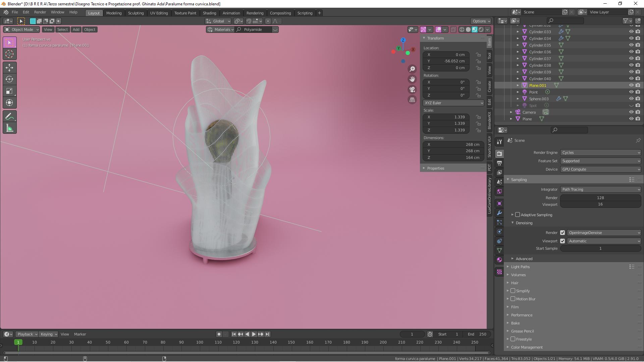Open the Playback popover button

[x=27, y=334]
